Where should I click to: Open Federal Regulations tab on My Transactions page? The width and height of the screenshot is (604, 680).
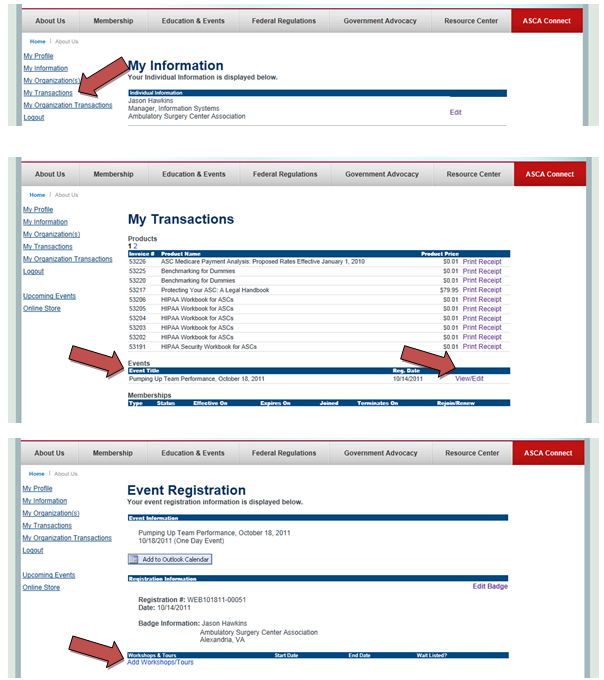(x=285, y=174)
